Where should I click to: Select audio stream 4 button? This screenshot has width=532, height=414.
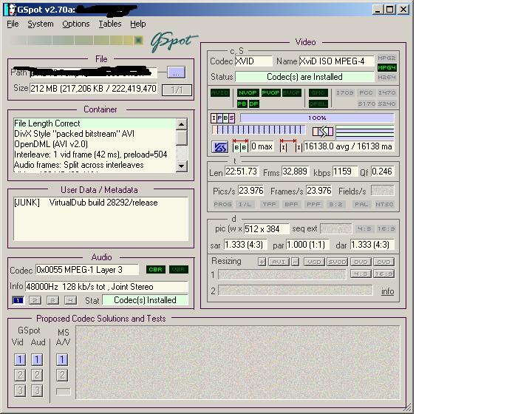click(71, 300)
